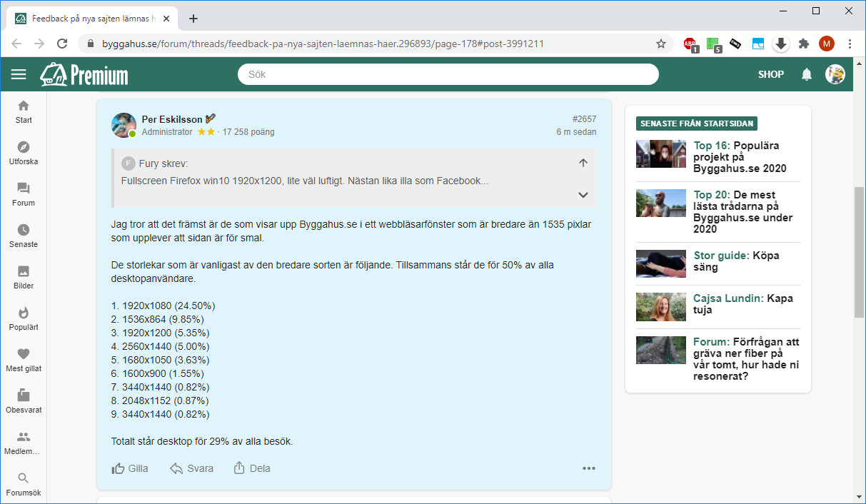Open the post's three-dot more options
The height and width of the screenshot is (504, 866).
click(588, 468)
